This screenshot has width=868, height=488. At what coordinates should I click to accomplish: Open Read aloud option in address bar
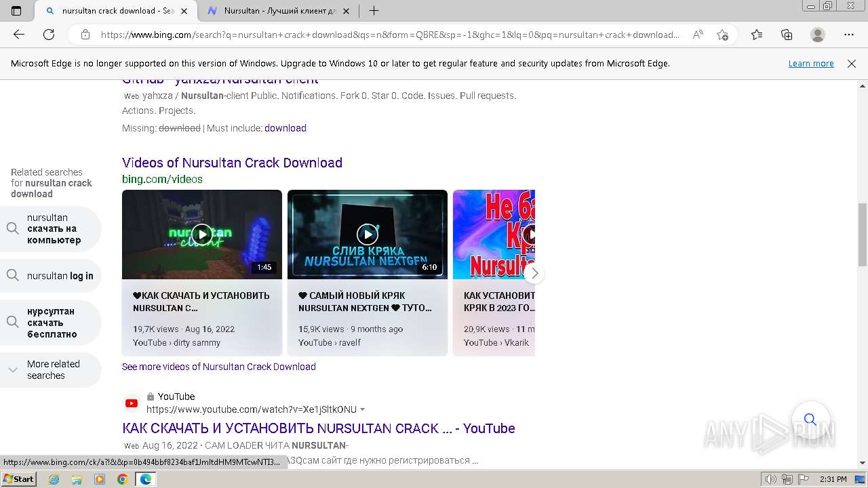[x=698, y=35]
